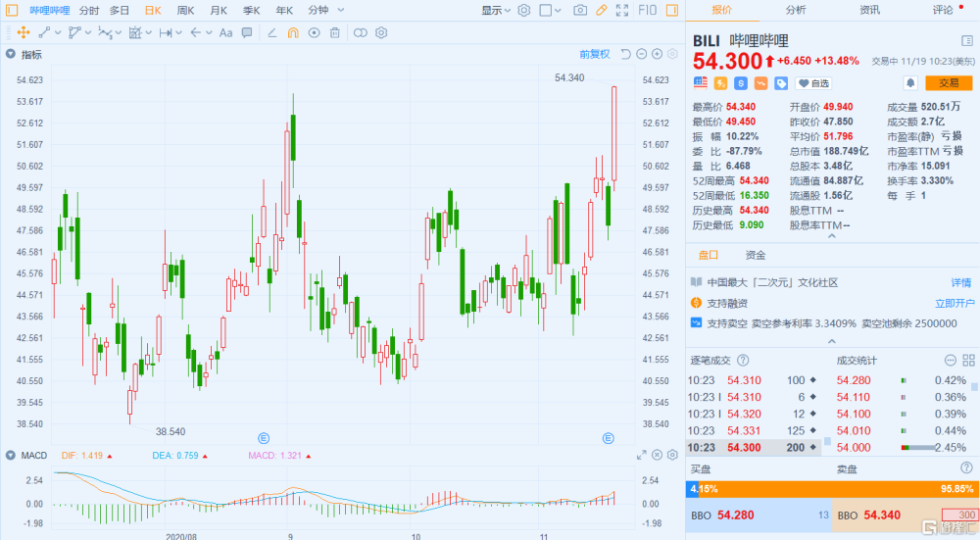
Task: Expand the MACD indicator panel
Action: 641,455
